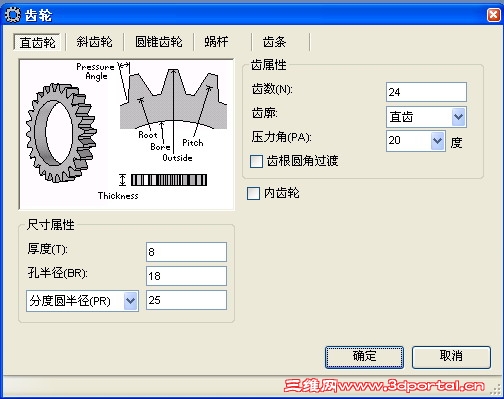This screenshot has height=399, width=504.
Task: Select the 直齿轮 tab
Action: click(37, 42)
